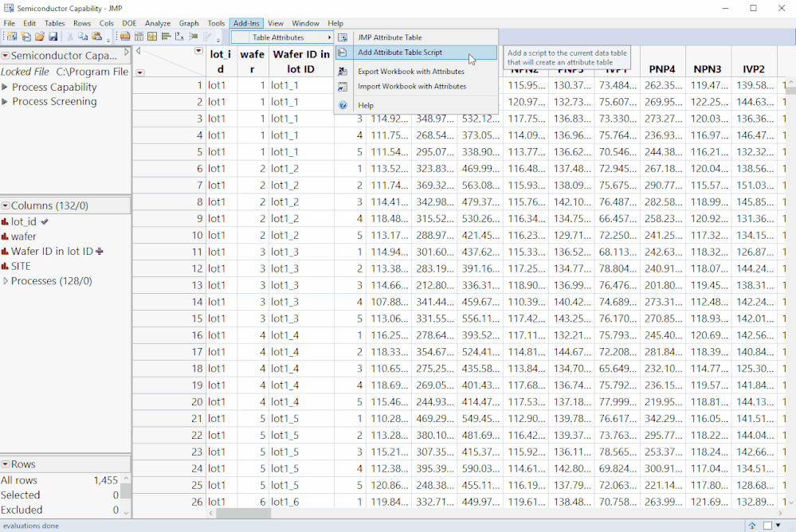Expand the Processes column group

(x=6, y=281)
